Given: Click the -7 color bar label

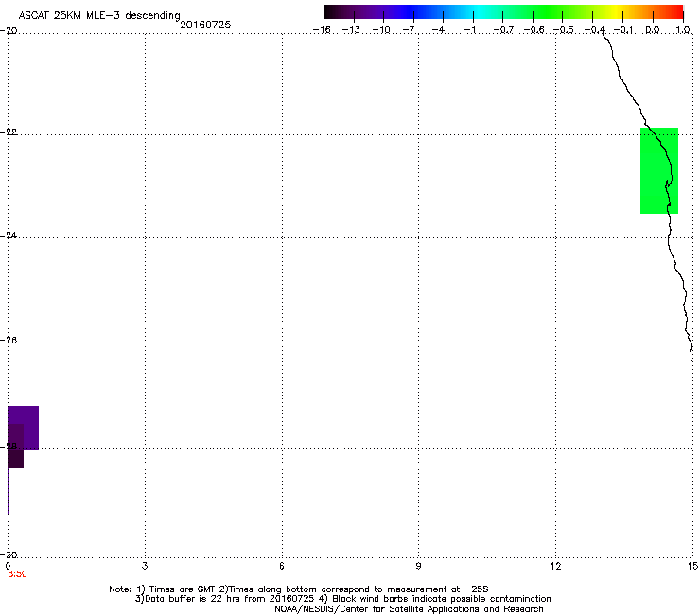Looking at the screenshot, I should (x=410, y=30).
